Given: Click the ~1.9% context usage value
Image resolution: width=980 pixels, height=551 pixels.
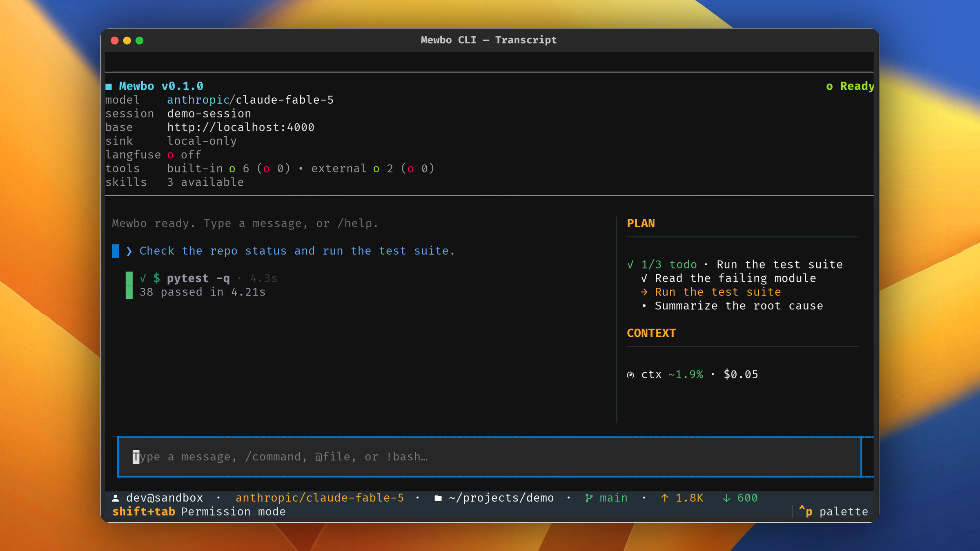Looking at the screenshot, I should (x=686, y=375).
